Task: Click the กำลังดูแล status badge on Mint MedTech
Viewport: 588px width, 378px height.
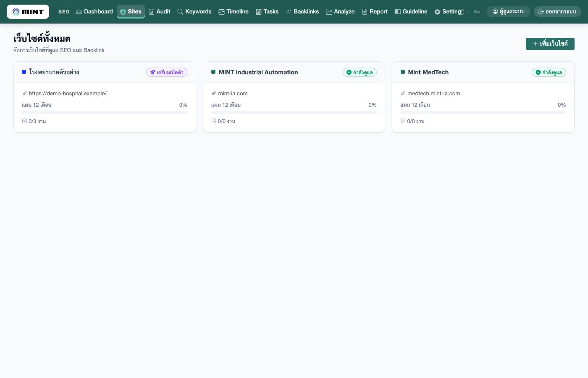Action: point(549,72)
